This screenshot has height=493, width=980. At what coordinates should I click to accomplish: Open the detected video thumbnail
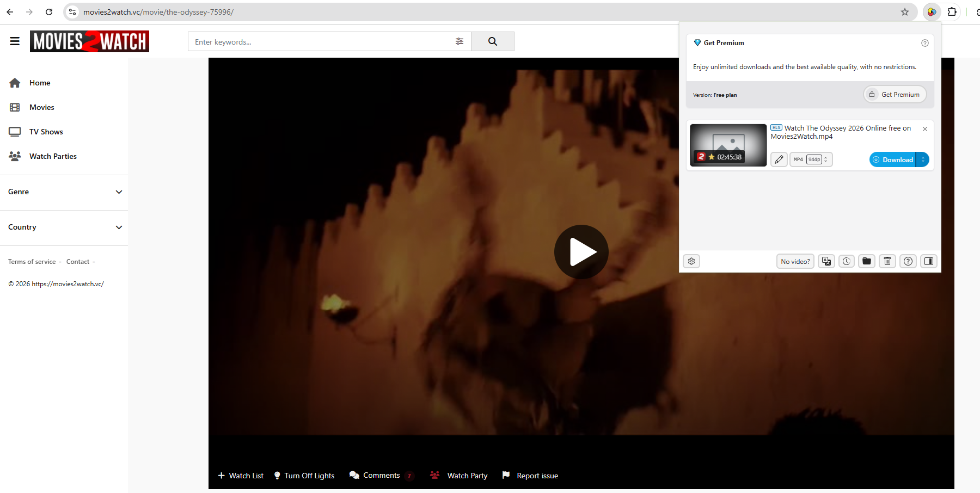click(x=728, y=145)
